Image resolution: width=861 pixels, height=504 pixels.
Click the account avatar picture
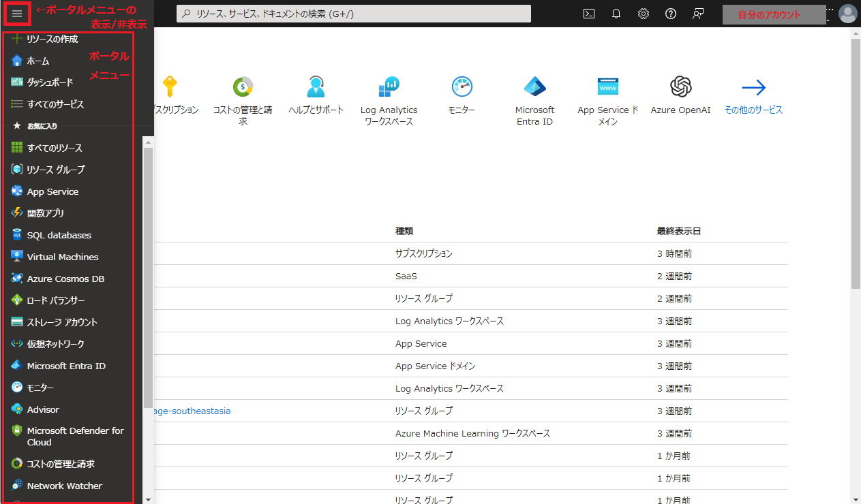coord(848,14)
